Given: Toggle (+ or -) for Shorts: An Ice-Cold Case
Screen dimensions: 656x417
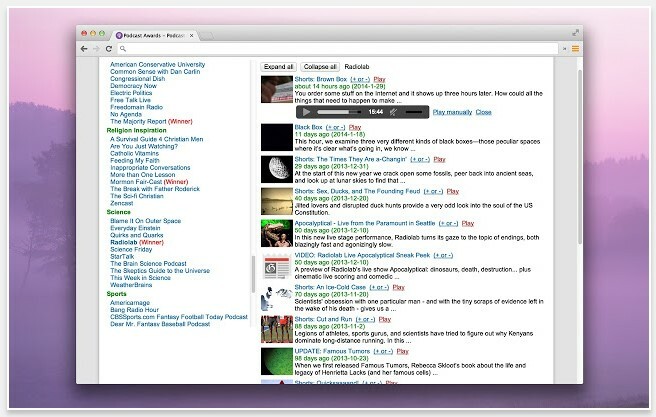Looking at the screenshot, I should click(x=379, y=287).
